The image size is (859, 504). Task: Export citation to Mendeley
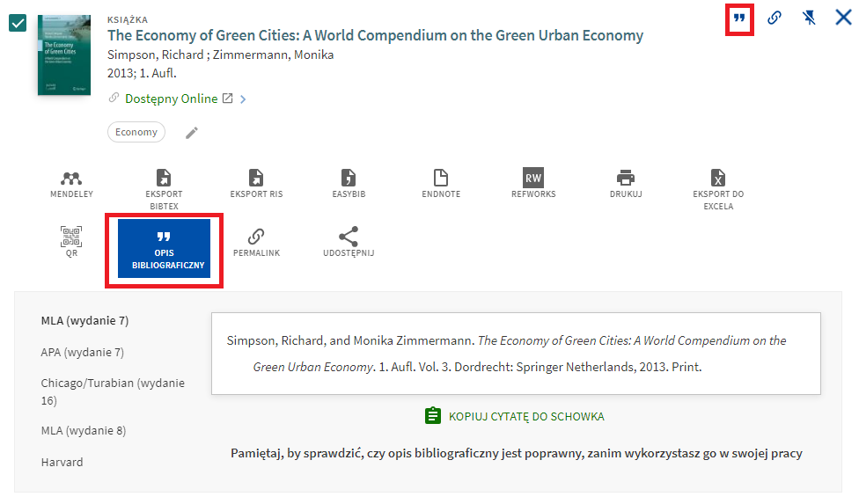point(71,184)
